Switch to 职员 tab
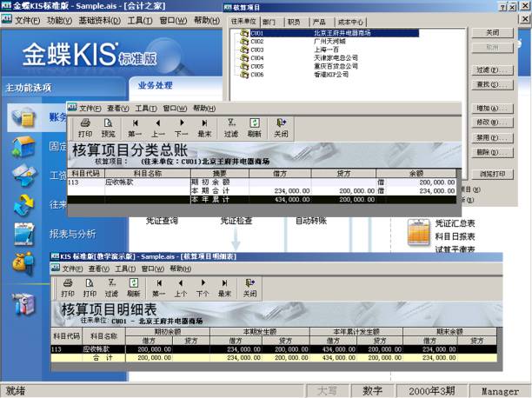Screen dimensions: 532x398 (x=294, y=22)
